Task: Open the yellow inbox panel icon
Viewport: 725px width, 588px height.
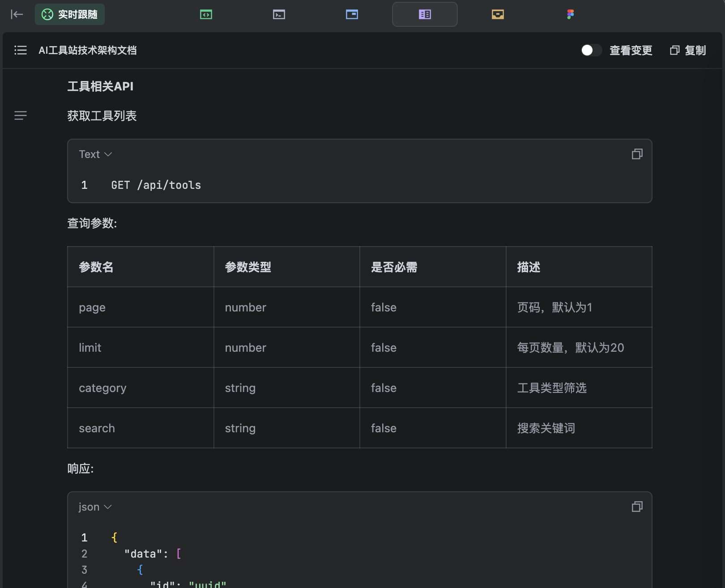Action: pos(498,14)
